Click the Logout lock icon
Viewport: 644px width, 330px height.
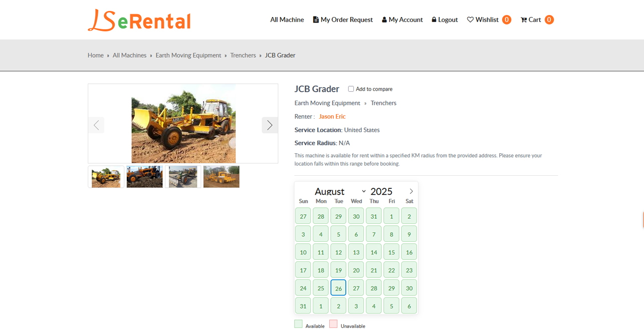pyautogui.click(x=434, y=20)
